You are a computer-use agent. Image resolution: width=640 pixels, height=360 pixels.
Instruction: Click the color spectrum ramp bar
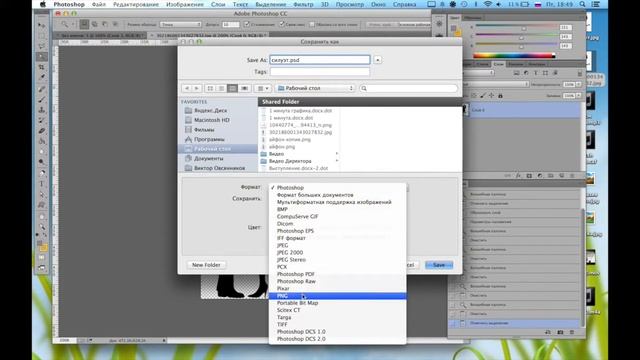(514, 56)
